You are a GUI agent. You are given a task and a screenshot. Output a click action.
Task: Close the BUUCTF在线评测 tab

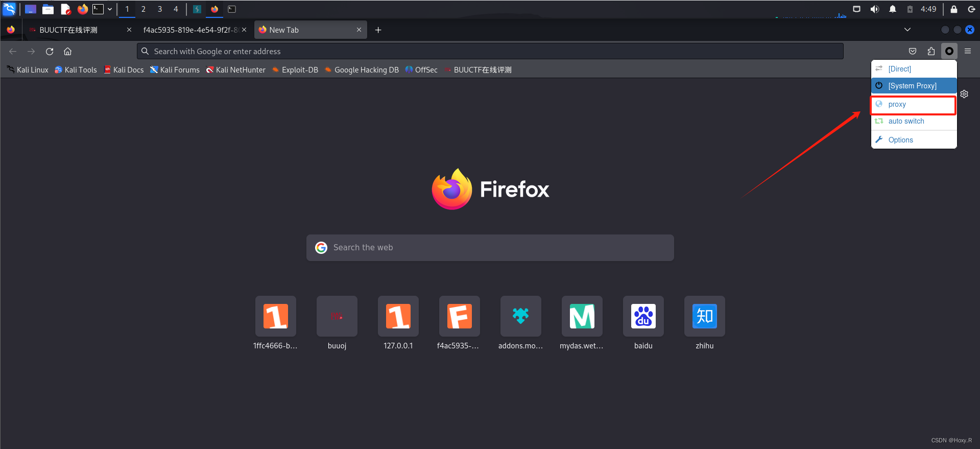pos(129,30)
